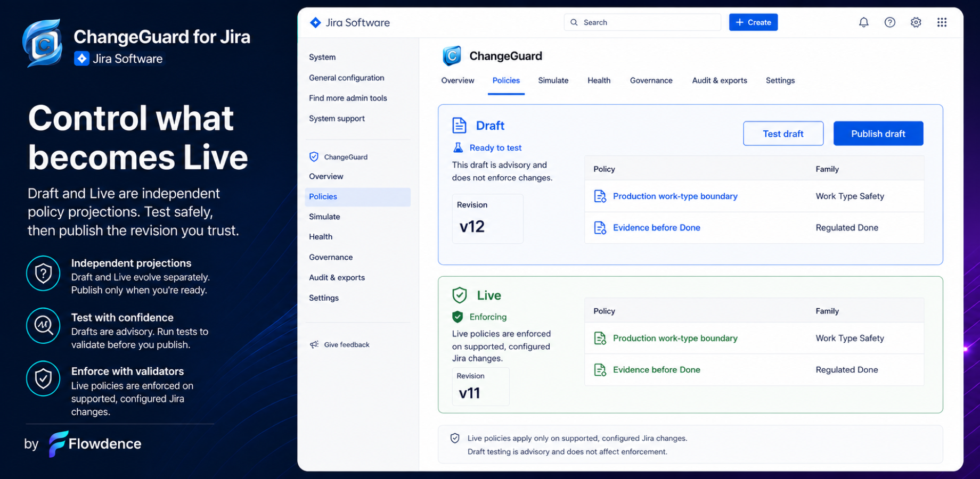The height and width of the screenshot is (479, 980).
Task: Click Work Type Safety in Live table
Action: (x=850, y=338)
